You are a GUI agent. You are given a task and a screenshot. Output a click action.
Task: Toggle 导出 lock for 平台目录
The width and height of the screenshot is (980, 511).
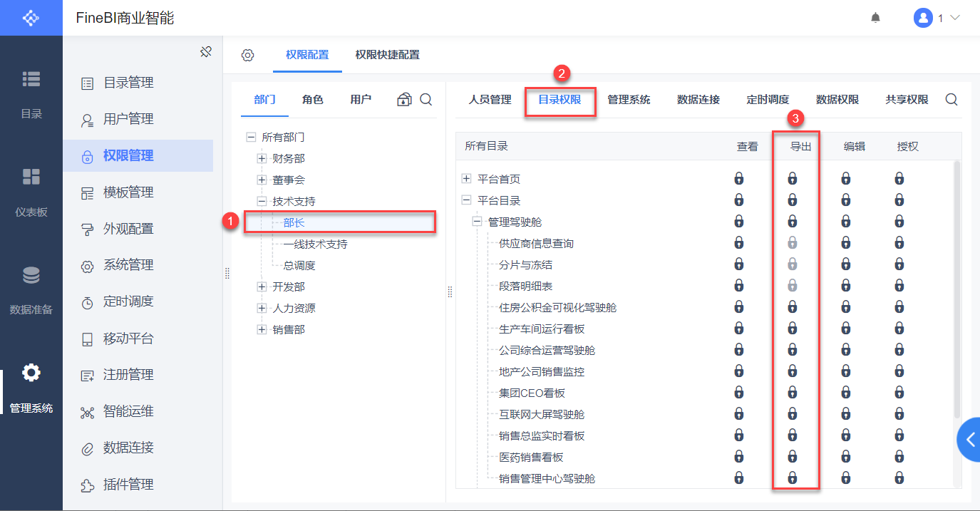(x=792, y=200)
